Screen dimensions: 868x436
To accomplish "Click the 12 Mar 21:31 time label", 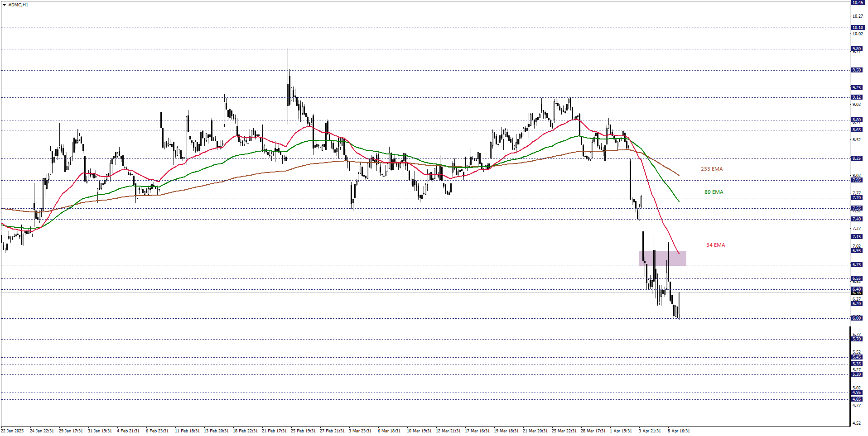I will 448,431.
